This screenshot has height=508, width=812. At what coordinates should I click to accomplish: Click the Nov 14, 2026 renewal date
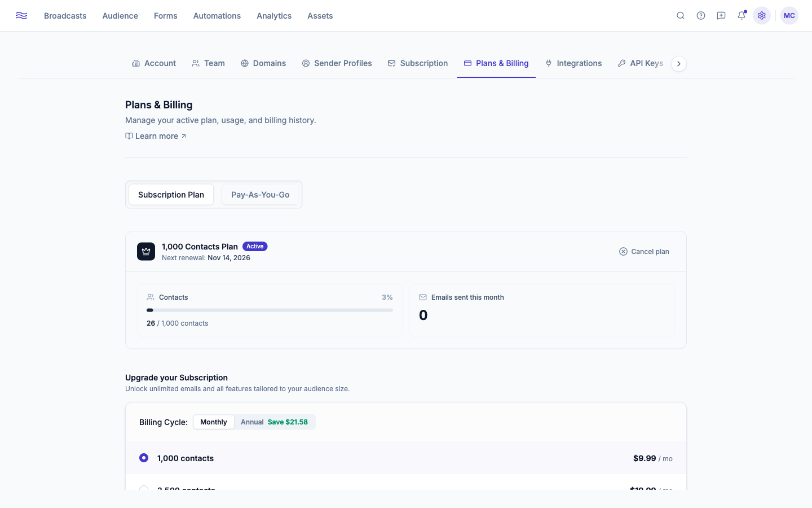click(229, 258)
